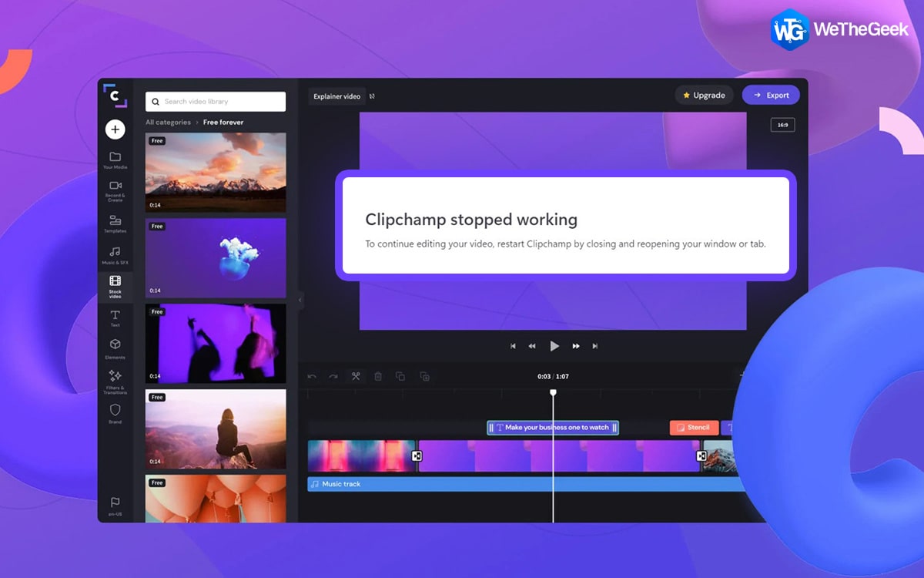Select 'Make your business one to watch' text clip
The image size is (924, 578).
(x=553, y=428)
